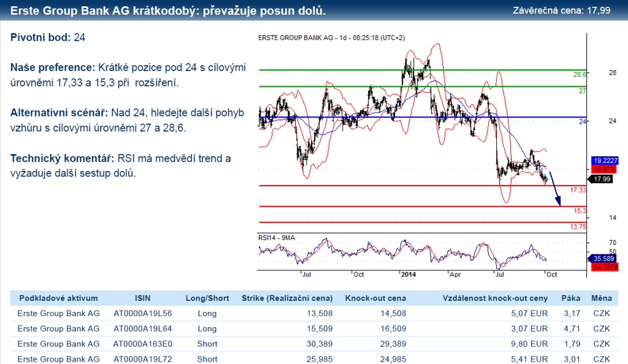Click the strike value 13,508
This screenshot has height=364, width=628.
(320, 314)
